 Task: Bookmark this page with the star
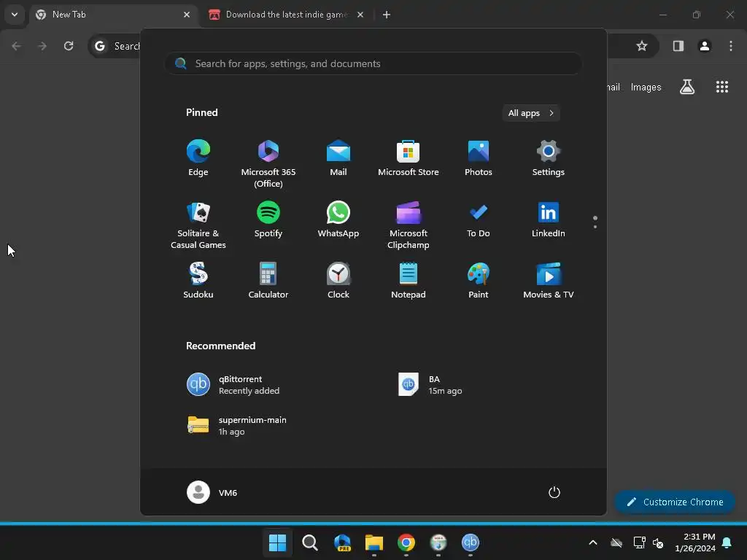(x=642, y=46)
